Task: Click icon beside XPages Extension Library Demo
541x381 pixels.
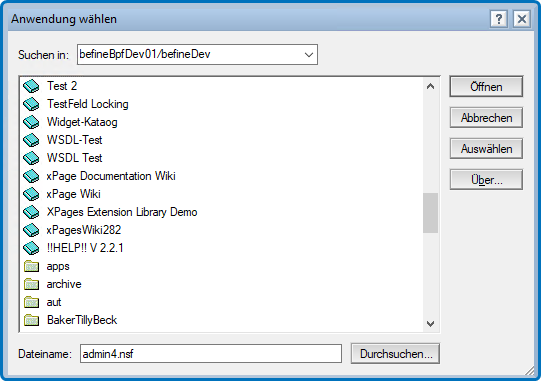Action: click(31, 212)
